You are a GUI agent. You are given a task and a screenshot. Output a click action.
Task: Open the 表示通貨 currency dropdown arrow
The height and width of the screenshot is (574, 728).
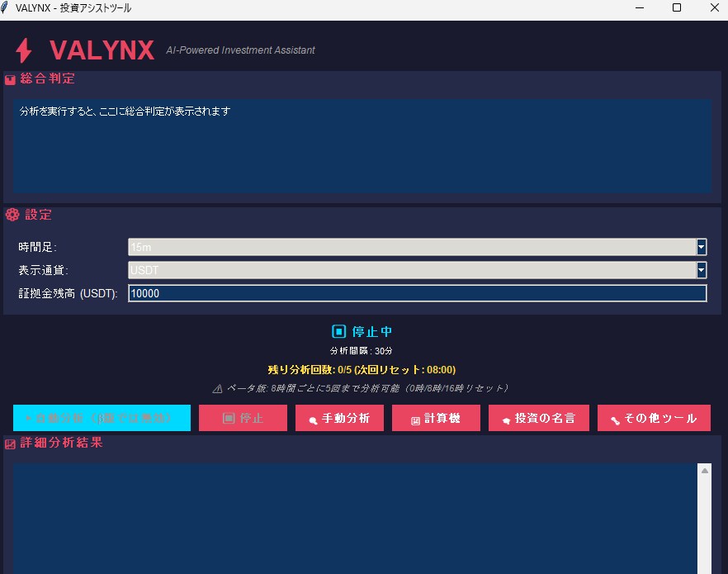[701, 270]
